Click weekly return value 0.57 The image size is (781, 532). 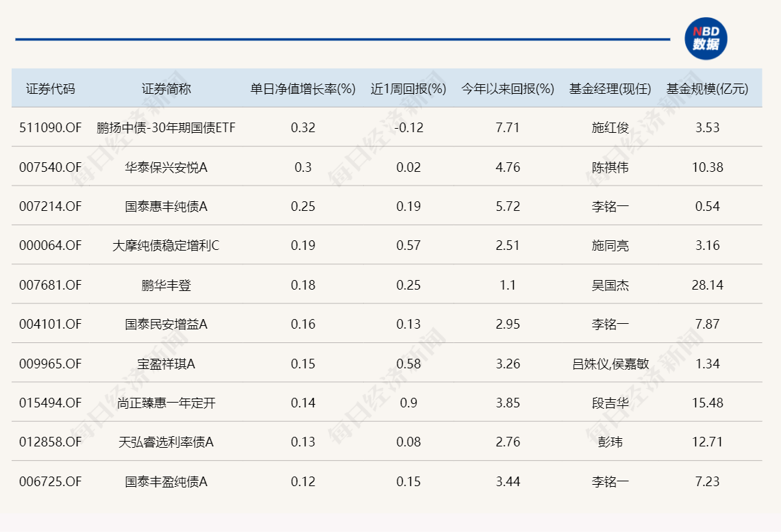pos(408,245)
